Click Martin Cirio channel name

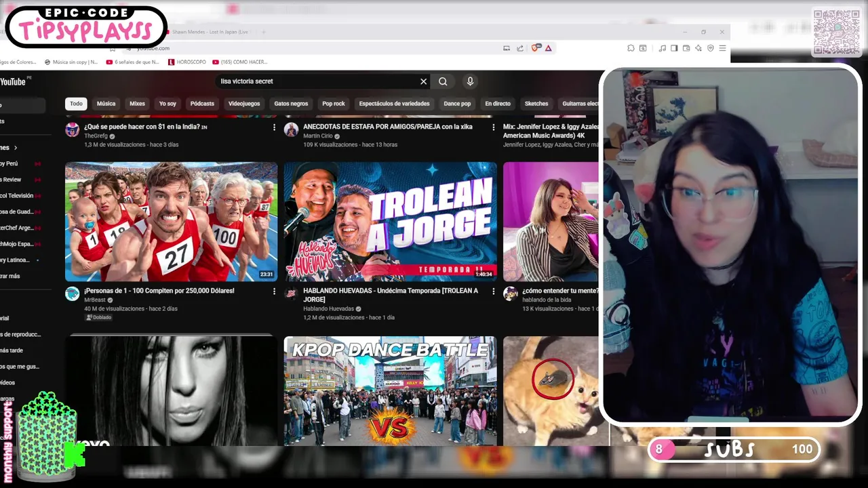318,136
